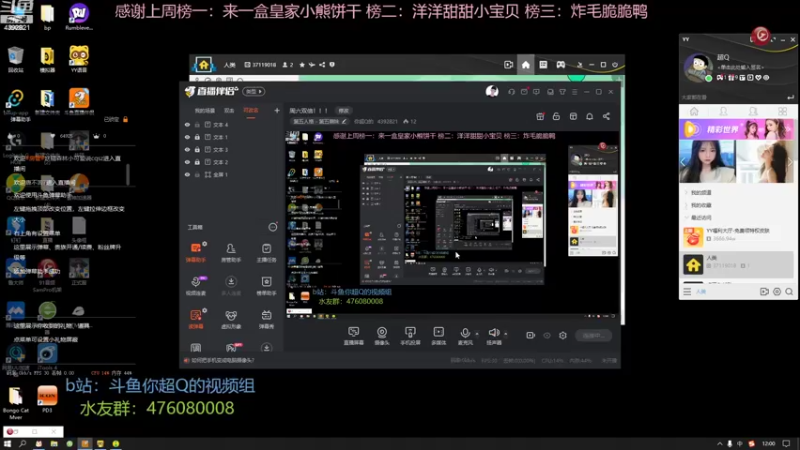The image size is (800, 450).
Task: Open Windows Start menu
Action: (7, 444)
